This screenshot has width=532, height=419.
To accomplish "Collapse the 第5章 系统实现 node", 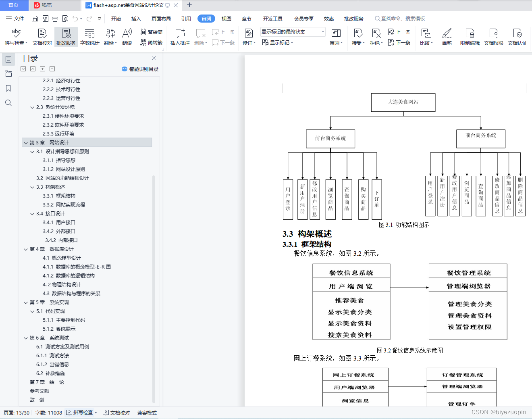I will [x=26, y=302].
